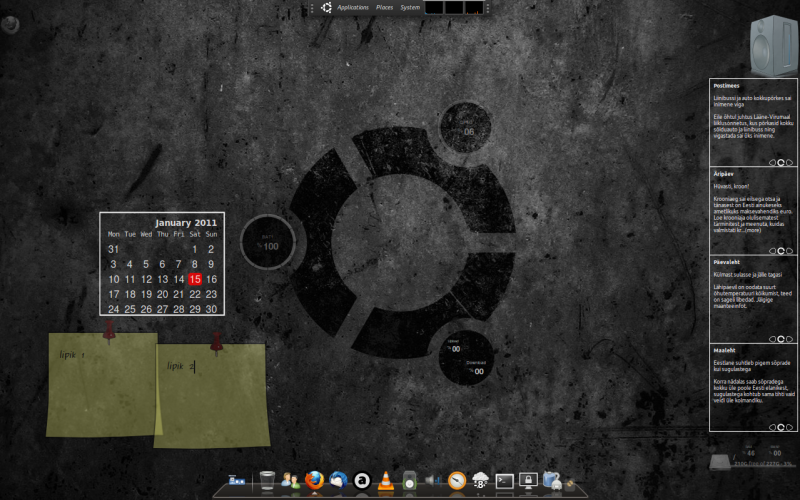Click the red pin on 'lipik 1' note
This screenshot has width=800, height=500.
tap(109, 331)
